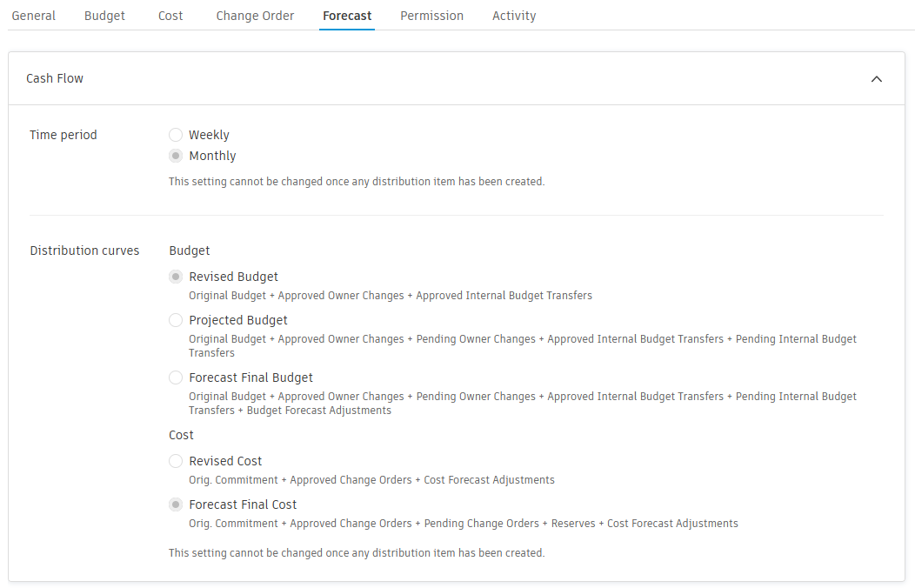
Task: Select the Weekly time period radio button
Action: (x=176, y=135)
